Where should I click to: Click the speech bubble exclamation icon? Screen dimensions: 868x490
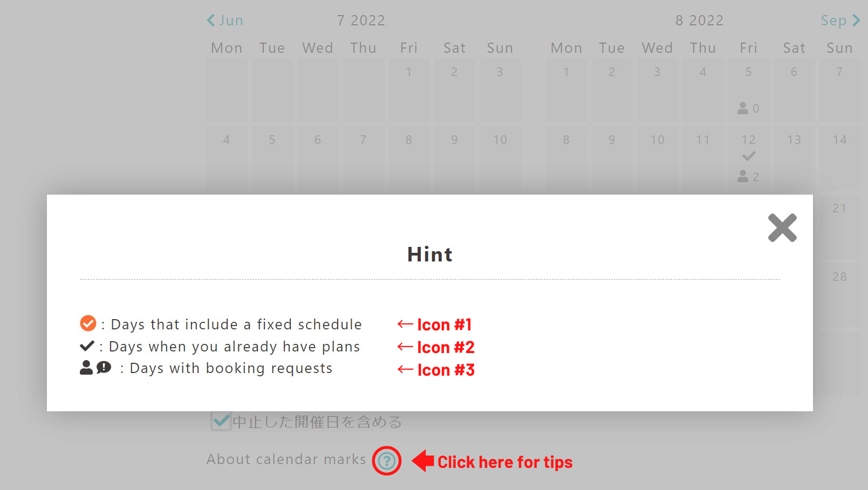[x=104, y=368]
